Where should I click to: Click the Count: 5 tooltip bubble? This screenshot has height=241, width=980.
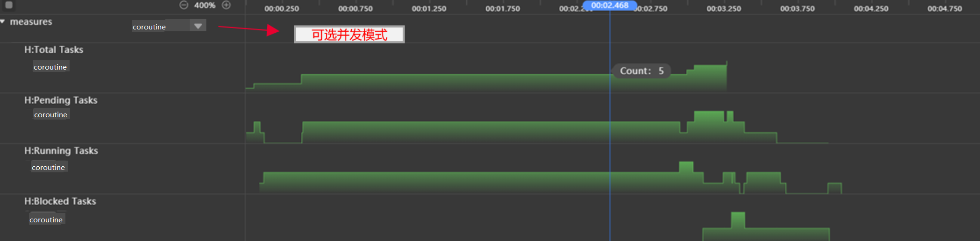click(x=641, y=71)
